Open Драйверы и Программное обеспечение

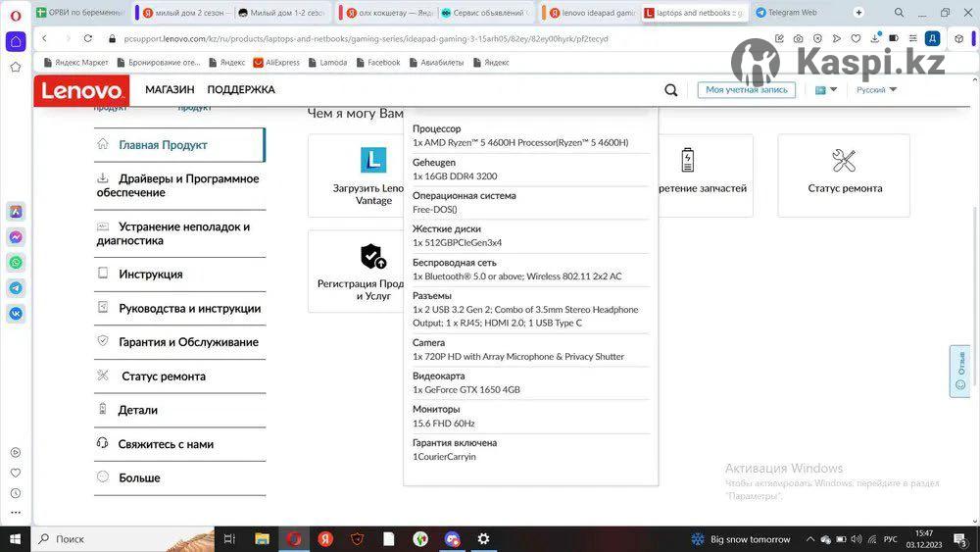tap(180, 185)
